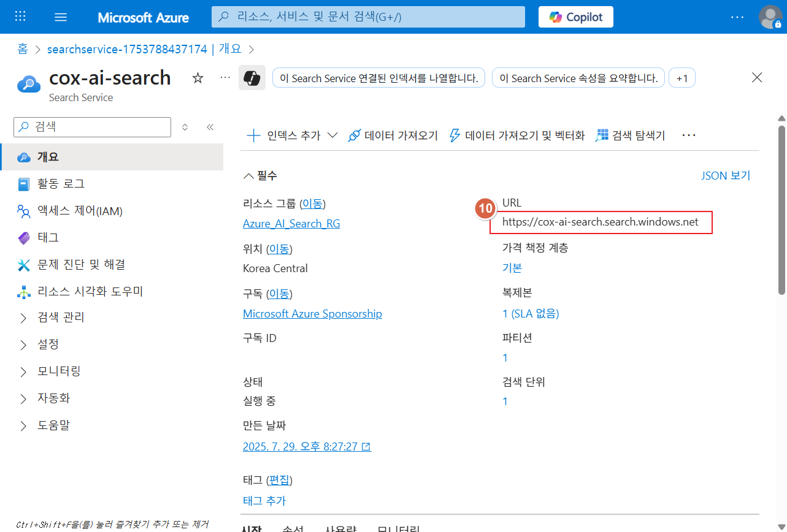Image resolution: width=787 pixels, height=532 pixels.
Task: Collapse the 필수 essentials section
Action: [x=260, y=176]
